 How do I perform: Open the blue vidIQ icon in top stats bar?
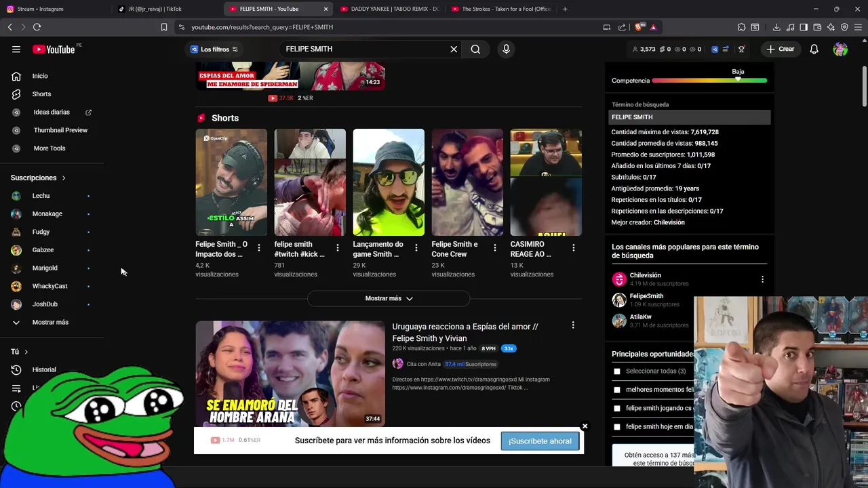tap(715, 49)
